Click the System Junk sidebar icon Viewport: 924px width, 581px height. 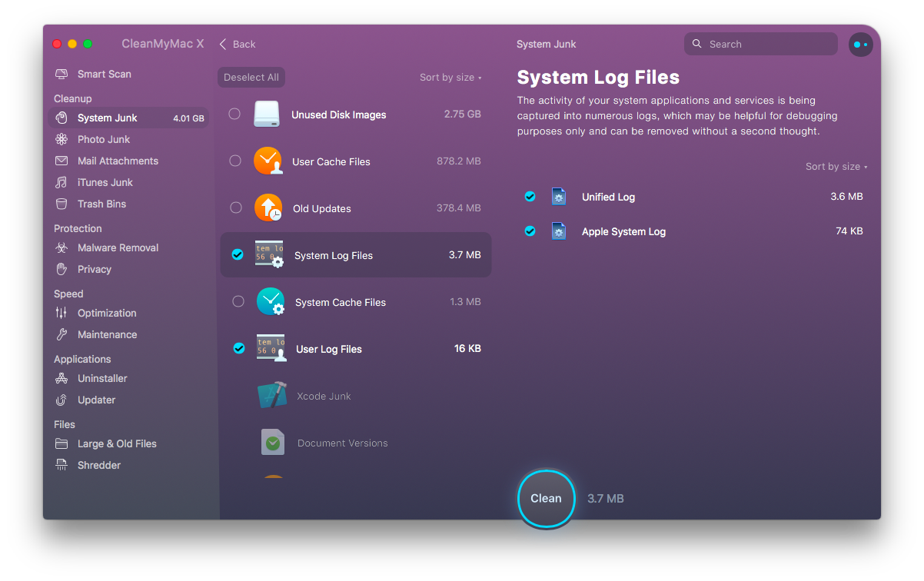coord(61,118)
